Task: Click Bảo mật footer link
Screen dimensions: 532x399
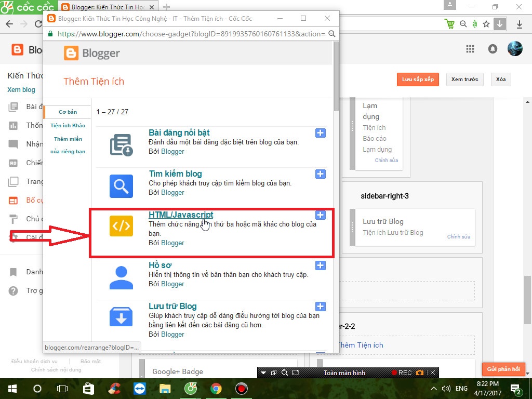Action: point(90,362)
